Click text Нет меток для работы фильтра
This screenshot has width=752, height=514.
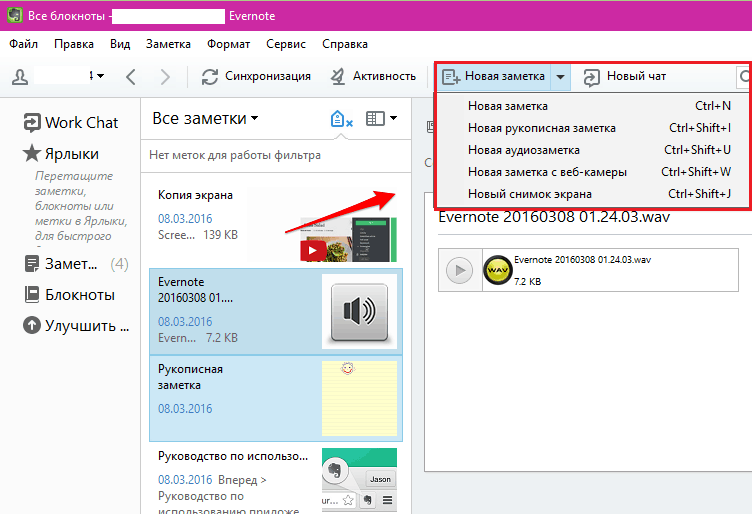click(235, 155)
